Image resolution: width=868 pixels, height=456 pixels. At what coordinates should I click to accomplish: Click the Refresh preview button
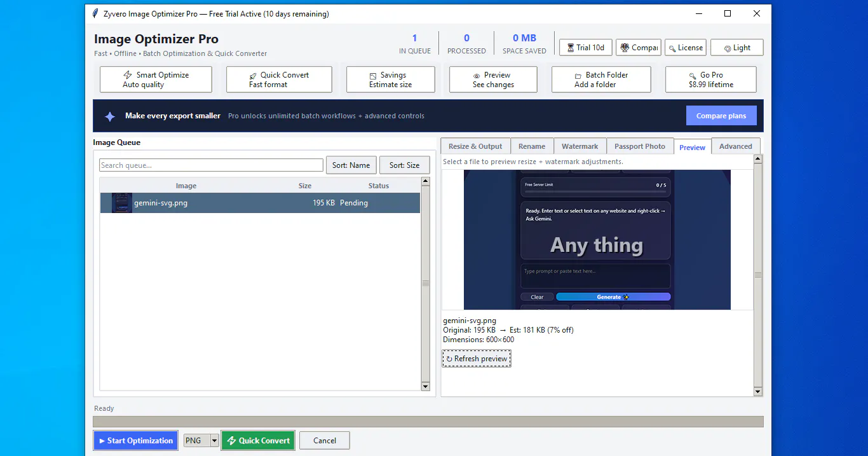tap(477, 359)
